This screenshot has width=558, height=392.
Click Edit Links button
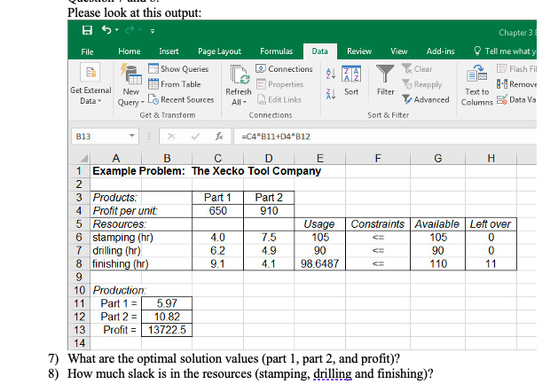[279, 99]
